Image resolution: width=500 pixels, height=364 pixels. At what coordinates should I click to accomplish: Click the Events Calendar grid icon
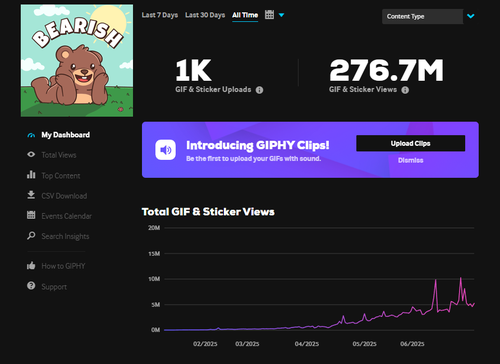31,215
